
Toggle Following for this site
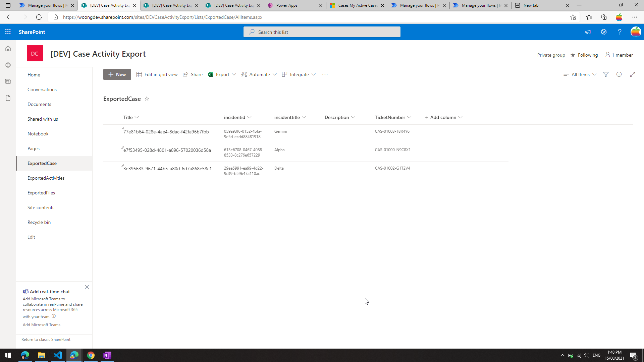point(584,55)
